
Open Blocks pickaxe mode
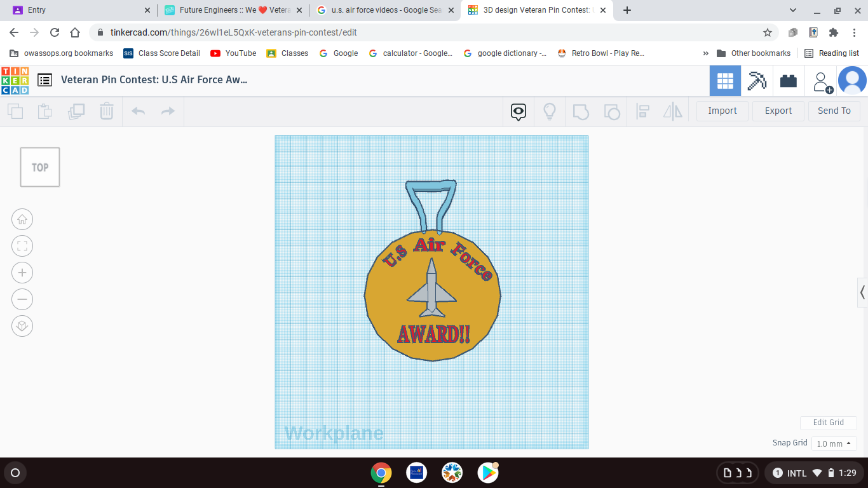(x=757, y=81)
